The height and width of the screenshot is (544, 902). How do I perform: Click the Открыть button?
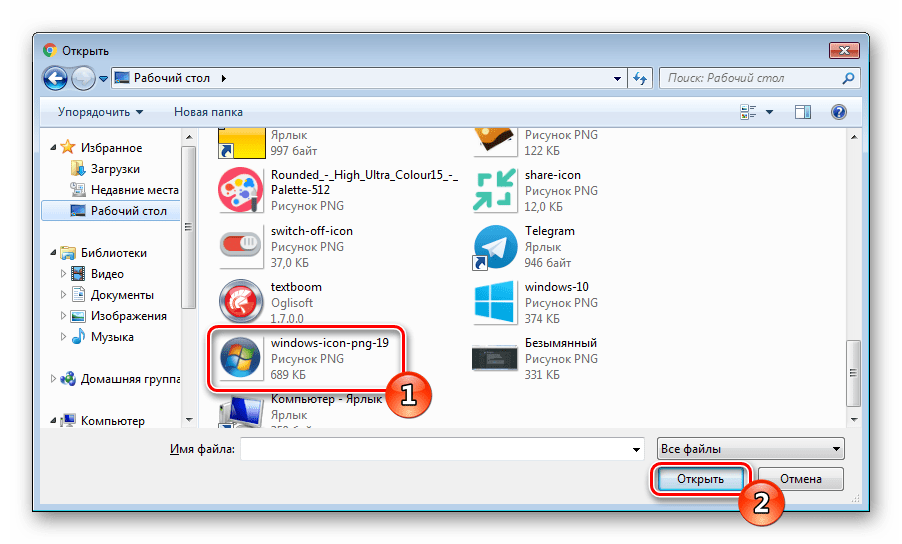click(700, 479)
